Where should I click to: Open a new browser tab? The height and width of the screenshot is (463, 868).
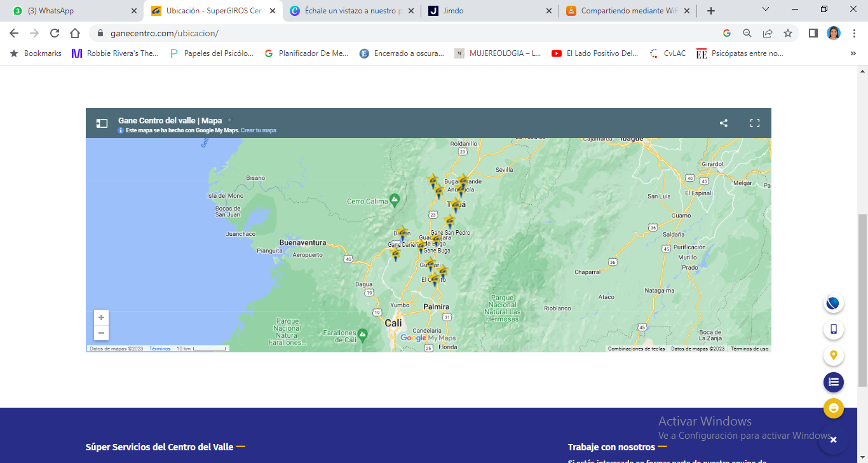point(711,11)
